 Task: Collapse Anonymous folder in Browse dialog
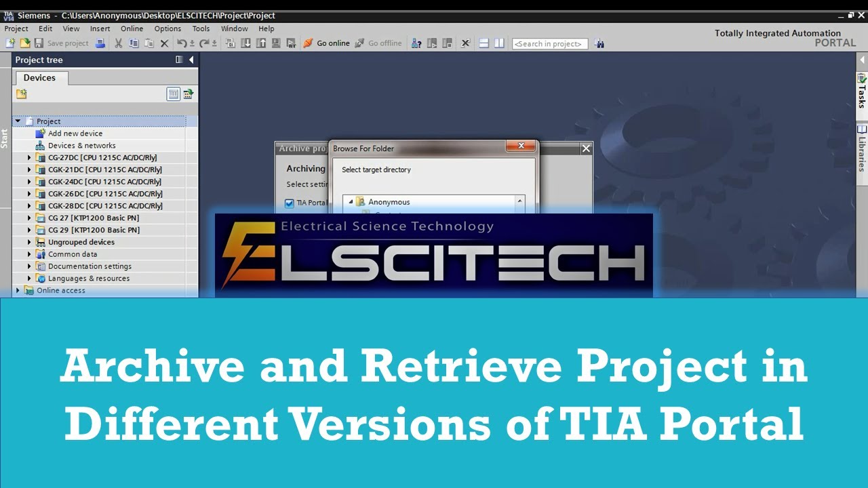pyautogui.click(x=351, y=202)
